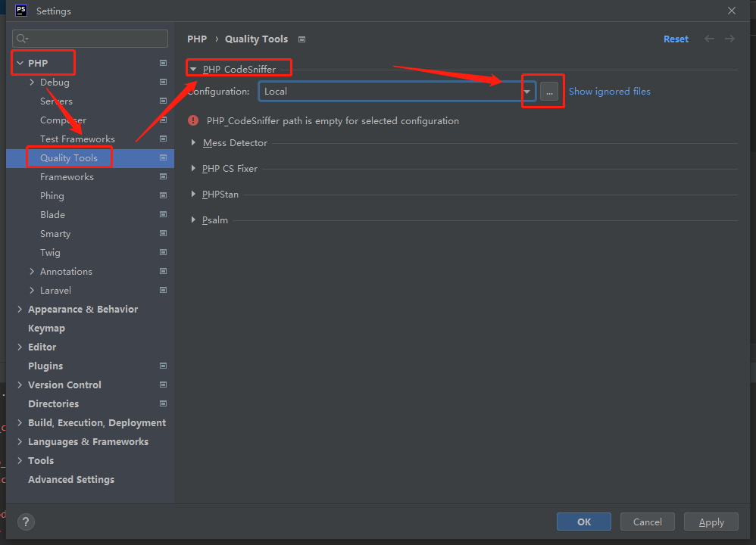Open Directories settings page
Screen dimensions: 756x545
tap(54, 403)
